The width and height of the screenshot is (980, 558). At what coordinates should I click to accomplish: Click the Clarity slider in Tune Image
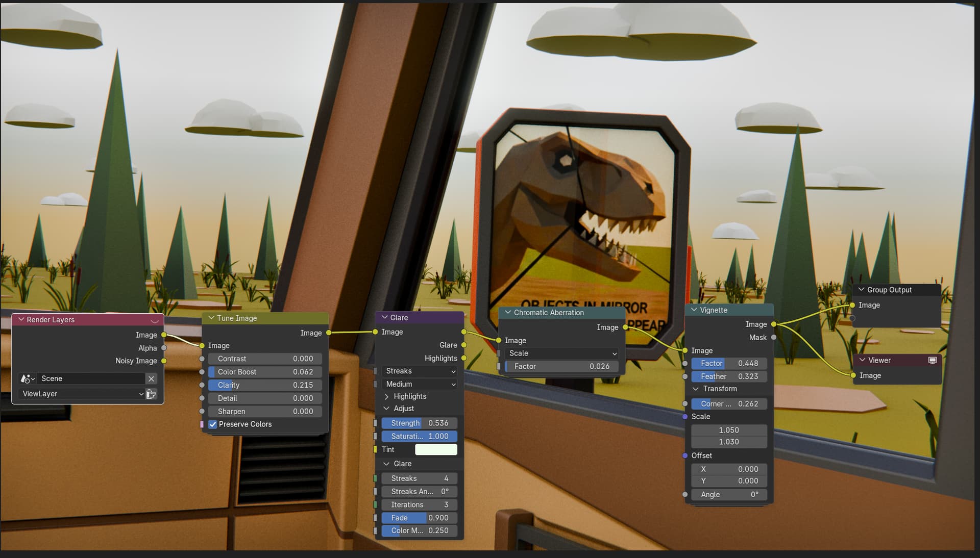265,385
